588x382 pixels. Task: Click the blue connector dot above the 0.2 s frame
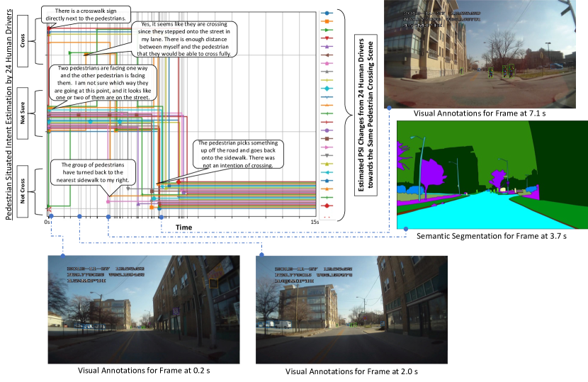62,255
